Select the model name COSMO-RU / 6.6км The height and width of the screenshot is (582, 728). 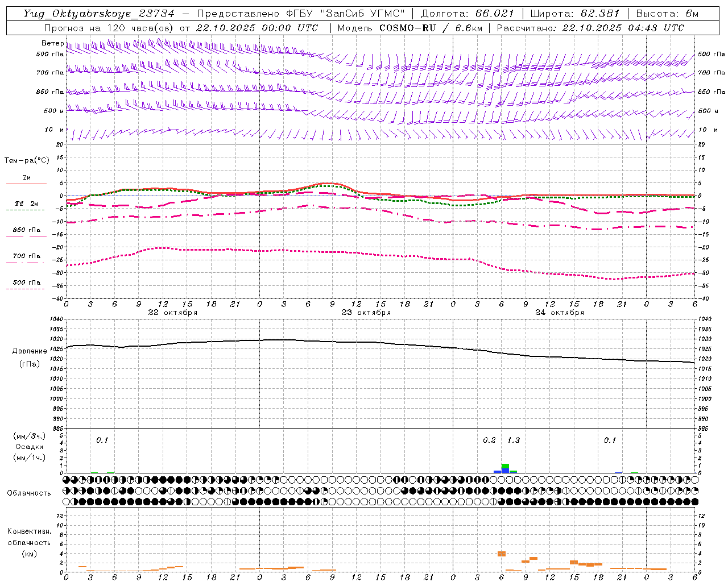(431, 28)
